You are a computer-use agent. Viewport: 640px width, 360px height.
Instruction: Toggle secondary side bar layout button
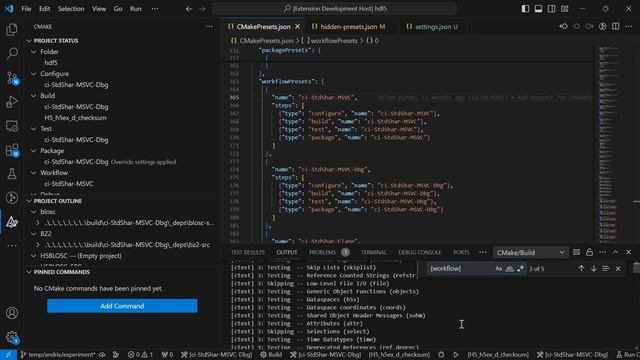551,9
